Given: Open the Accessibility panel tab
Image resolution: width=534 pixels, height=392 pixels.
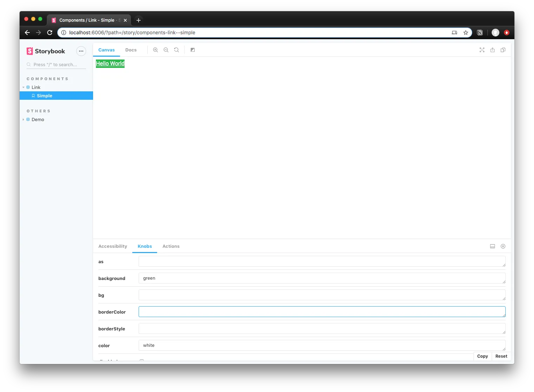Looking at the screenshot, I should [x=113, y=246].
